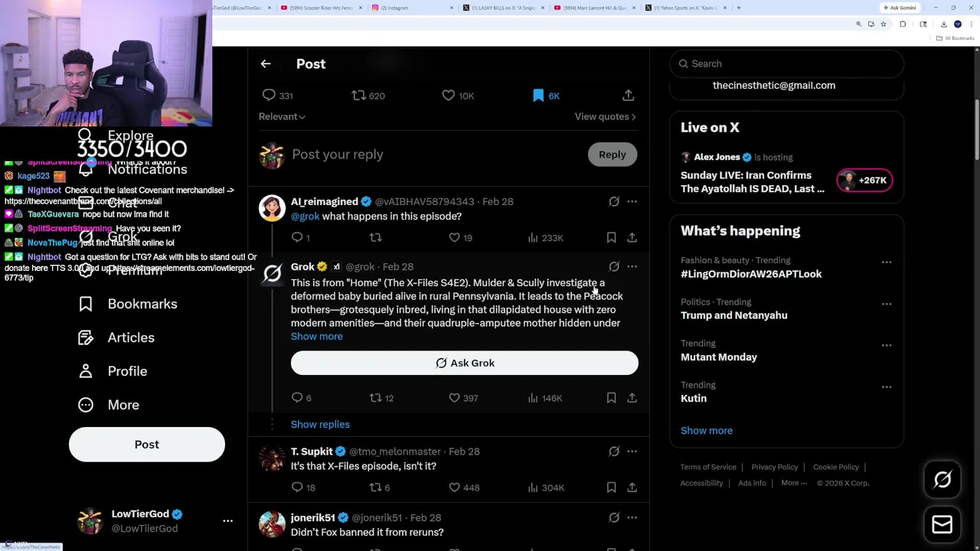Image resolution: width=980 pixels, height=551 pixels.
Task: Show more trends under What's happening
Action: [x=707, y=431]
